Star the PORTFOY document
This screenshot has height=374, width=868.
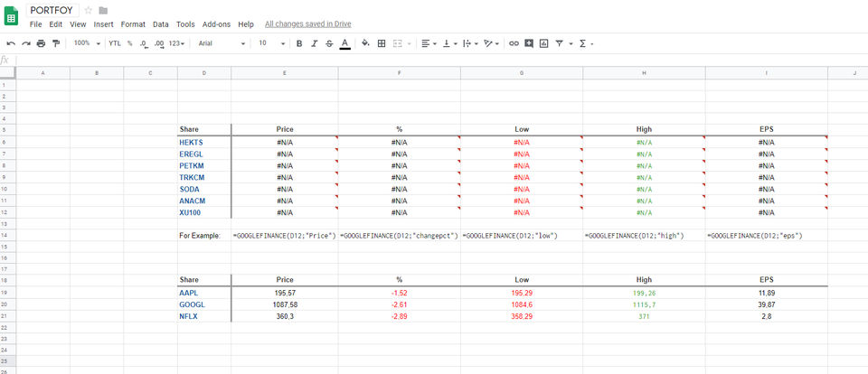(88, 10)
